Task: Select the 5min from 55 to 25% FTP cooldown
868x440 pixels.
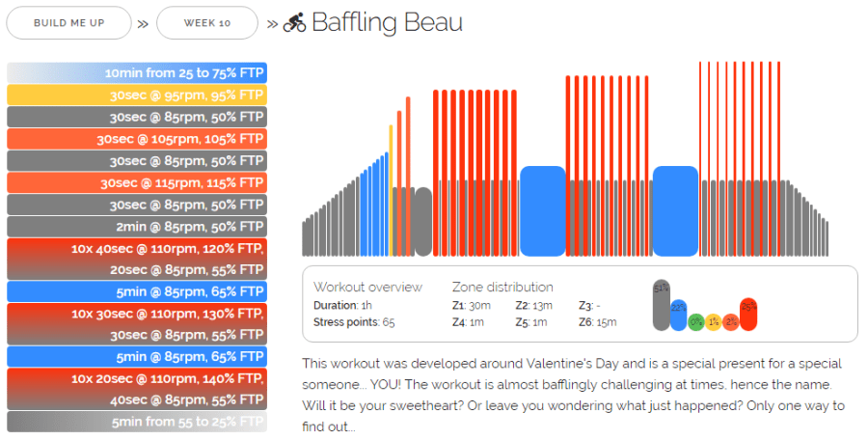Action: 137,422
